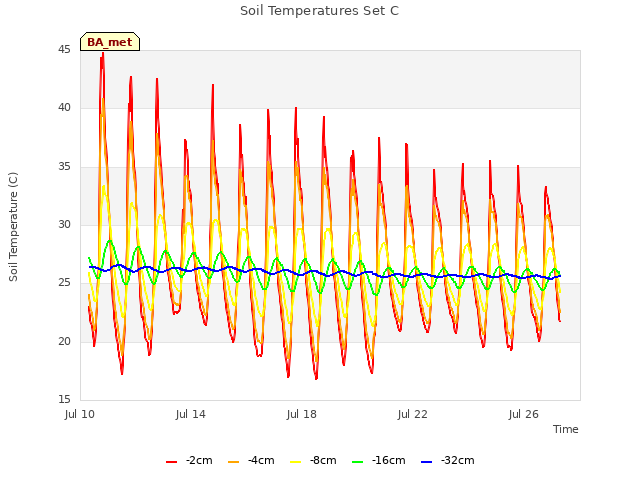Click the green -16cm legend swatch
The width and height of the screenshot is (640, 480).
[357, 462]
